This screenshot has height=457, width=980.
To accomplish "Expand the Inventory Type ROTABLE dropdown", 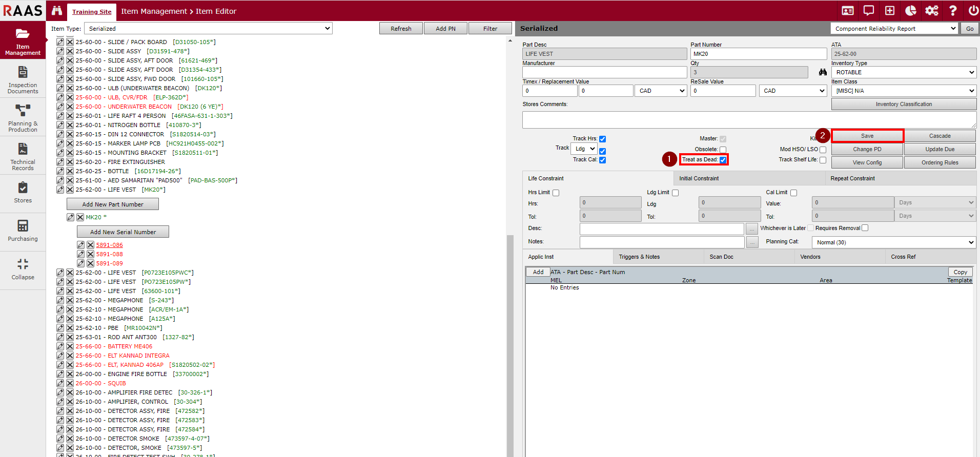I will pyautogui.click(x=903, y=72).
